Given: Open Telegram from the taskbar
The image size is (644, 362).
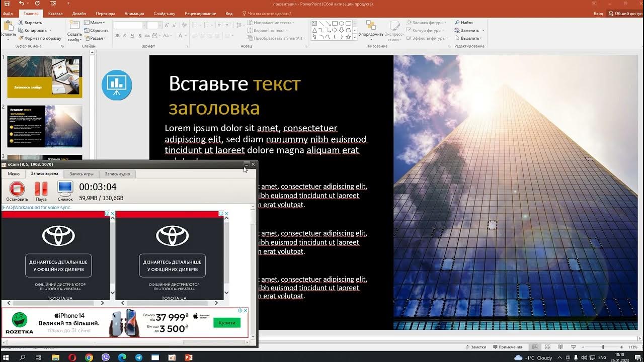Looking at the screenshot, I should [x=138, y=357].
